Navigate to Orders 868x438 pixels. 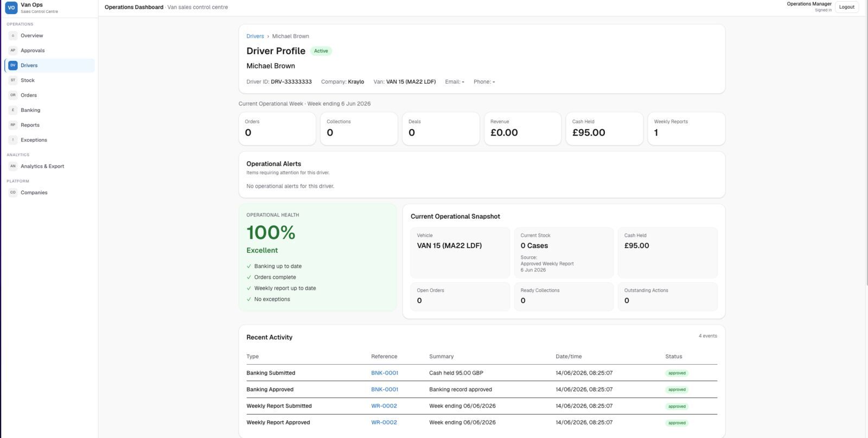point(50,95)
